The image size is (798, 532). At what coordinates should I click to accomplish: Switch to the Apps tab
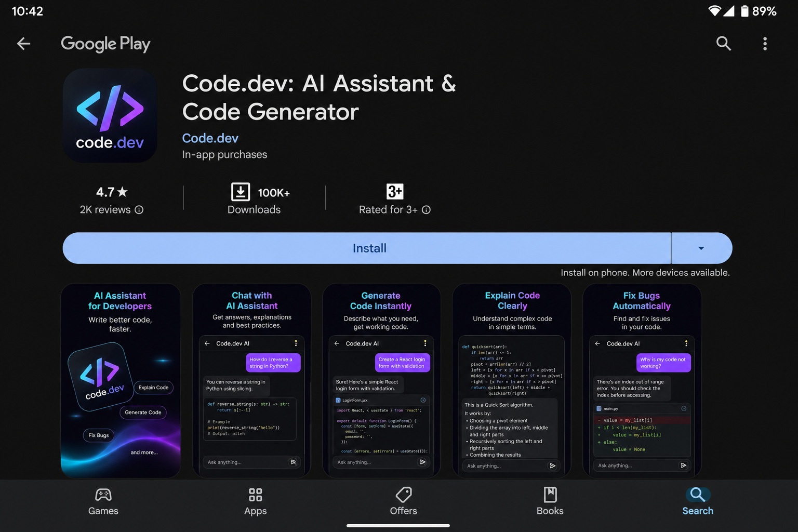coord(256,502)
